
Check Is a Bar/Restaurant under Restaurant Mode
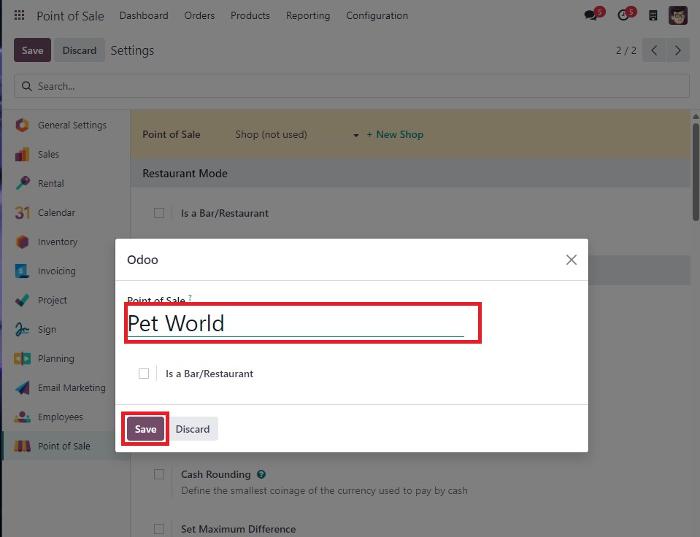[x=159, y=213]
